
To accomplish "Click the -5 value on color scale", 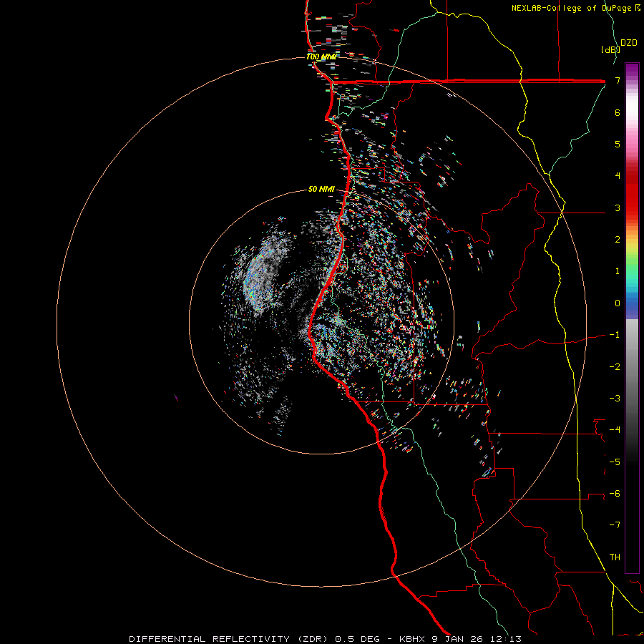I will (x=615, y=462).
